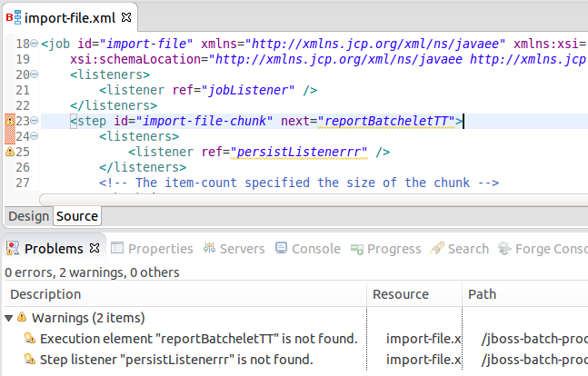Fold the listeners element on line 24
Viewport: 588px width, 376px height.
(x=35, y=137)
